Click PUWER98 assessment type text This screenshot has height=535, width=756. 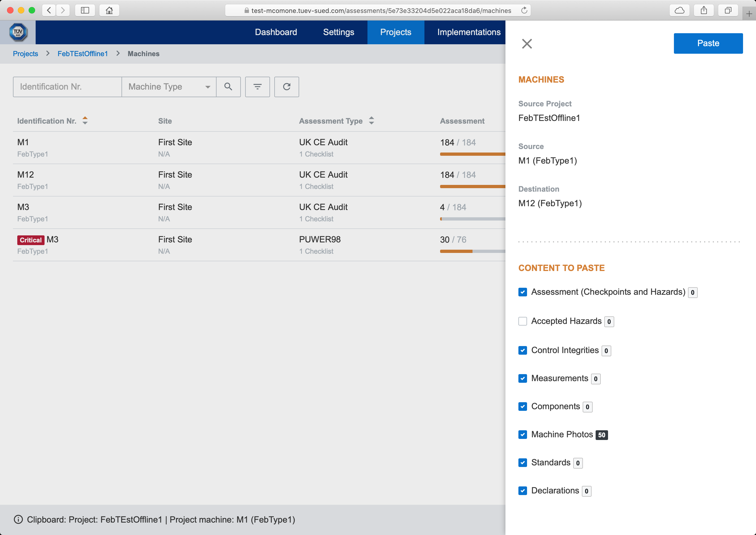click(320, 239)
